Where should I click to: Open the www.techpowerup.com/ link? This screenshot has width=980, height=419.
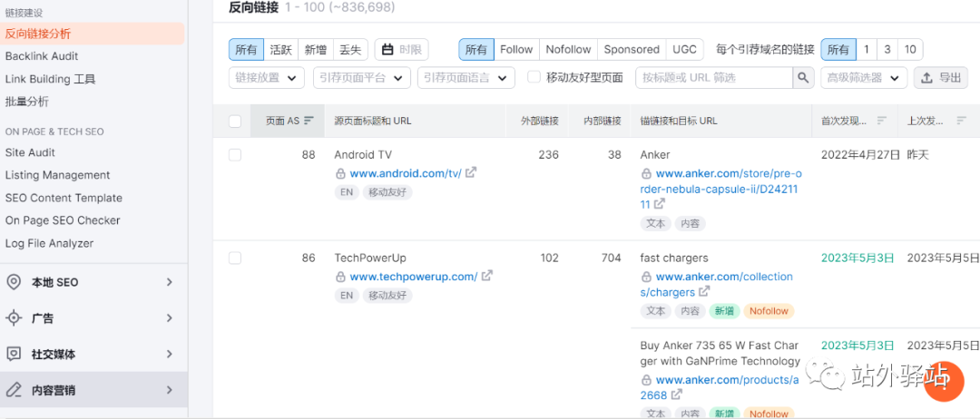(x=414, y=276)
